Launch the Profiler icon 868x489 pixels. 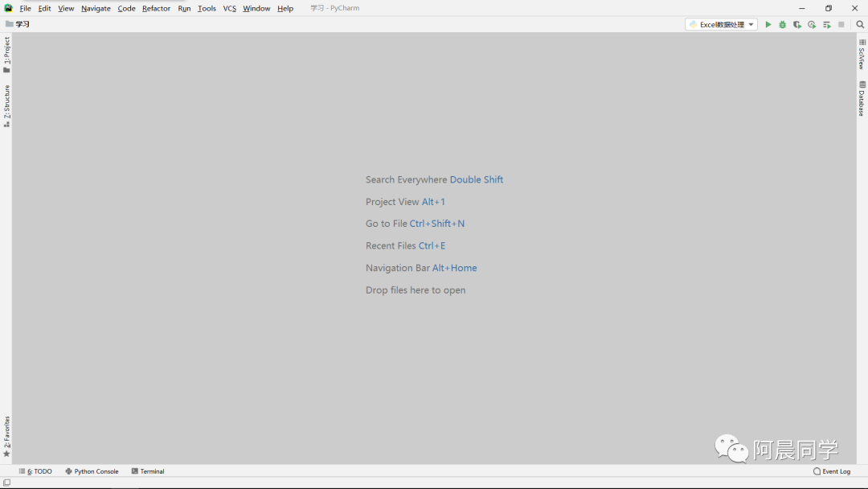811,24
